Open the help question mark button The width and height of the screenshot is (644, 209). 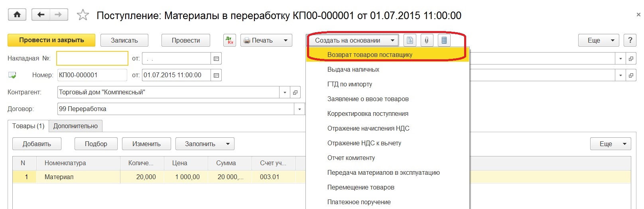coord(630,40)
